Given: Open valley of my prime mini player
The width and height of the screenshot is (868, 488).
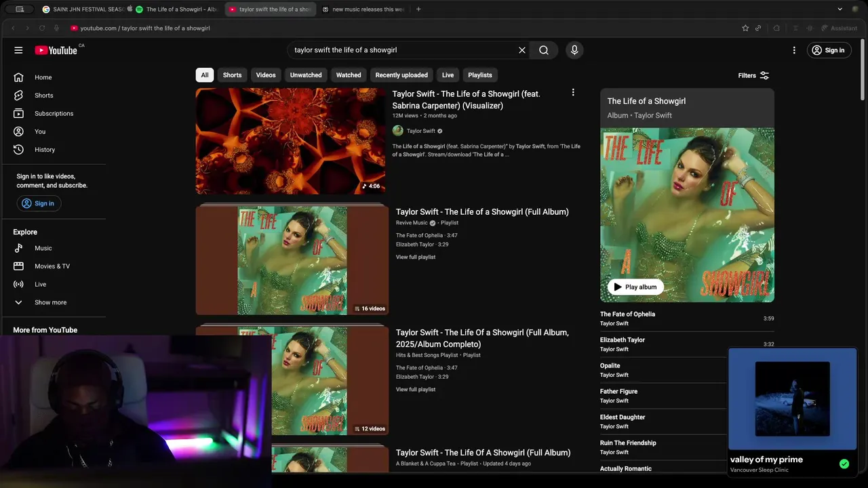Looking at the screenshot, I should point(792,411).
